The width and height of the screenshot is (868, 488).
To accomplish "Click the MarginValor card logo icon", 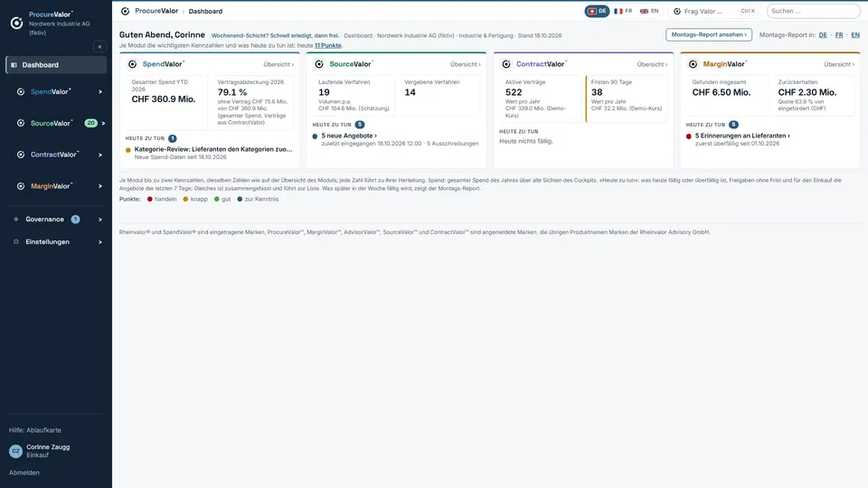I will click(693, 64).
